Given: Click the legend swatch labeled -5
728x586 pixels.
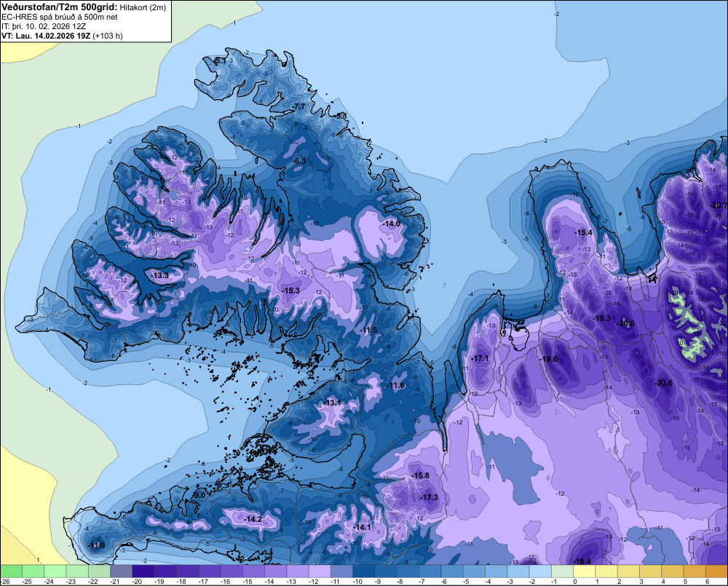Looking at the screenshot, I should 474,571.
